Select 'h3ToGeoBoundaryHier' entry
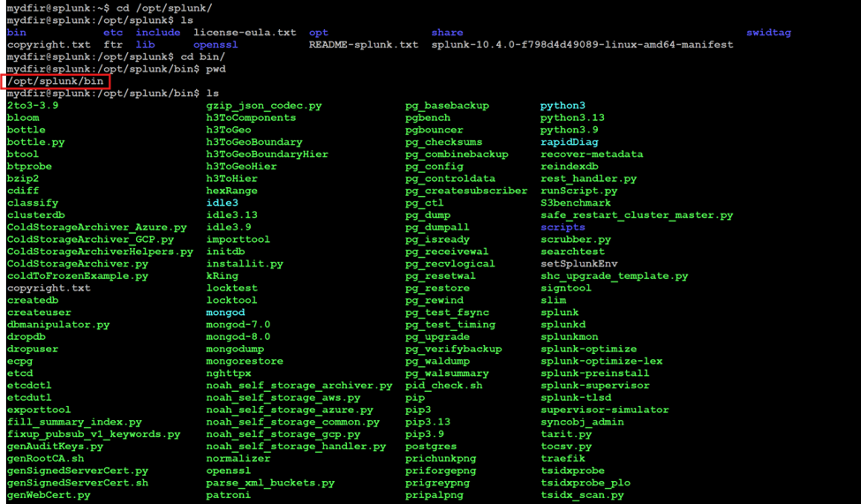 click(267, 154)
